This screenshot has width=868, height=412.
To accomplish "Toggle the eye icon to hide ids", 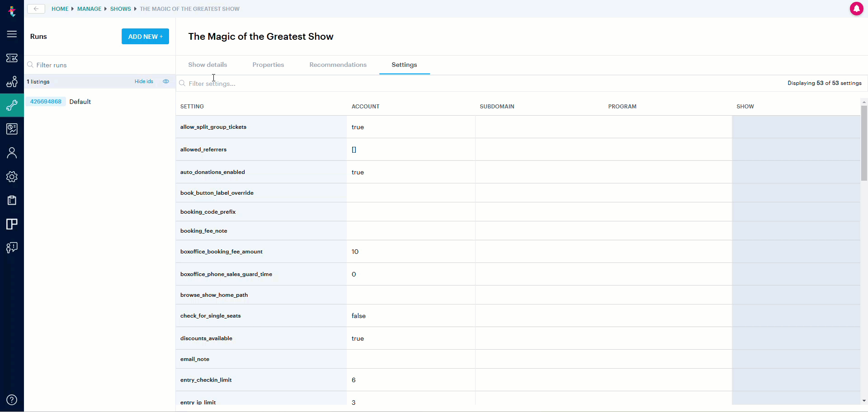I will [x=166, y=81].
